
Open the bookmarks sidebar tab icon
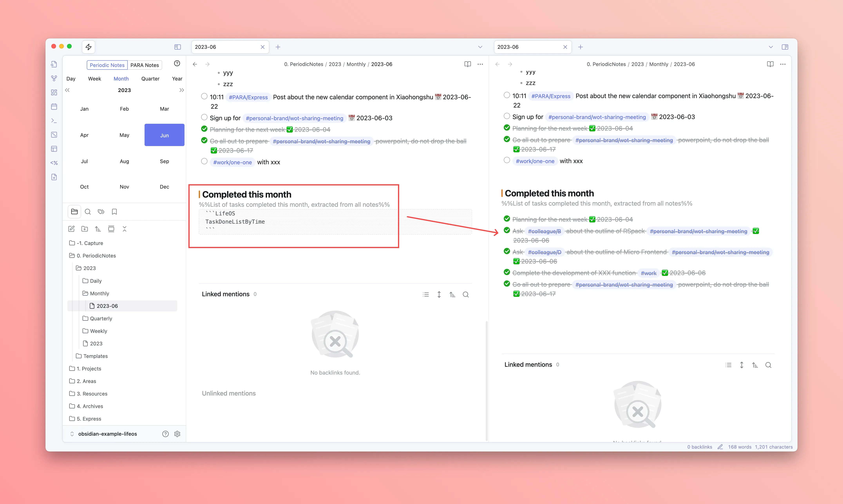coord(114,212)
